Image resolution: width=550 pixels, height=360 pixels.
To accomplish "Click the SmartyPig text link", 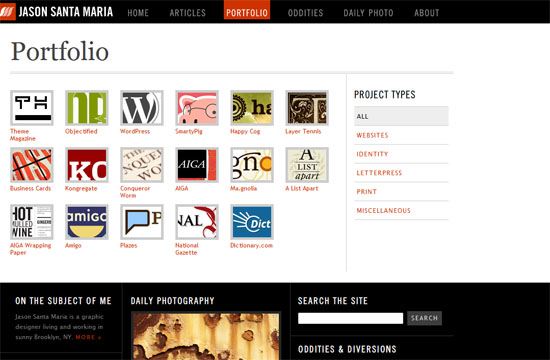I will point(189,131).
